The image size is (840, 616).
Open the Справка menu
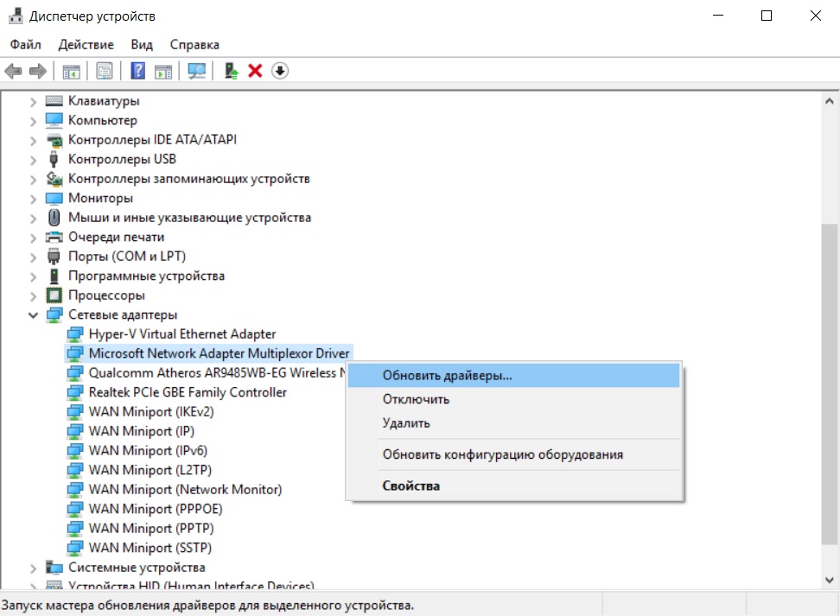point(194,44)
